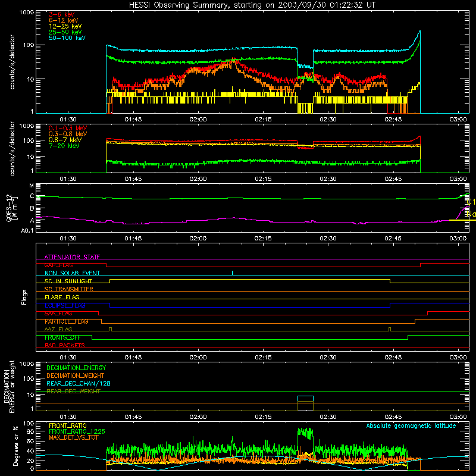Click the 03:00 tick label under decimation plot
Screen dimensions: 476x476
point(458,417)
